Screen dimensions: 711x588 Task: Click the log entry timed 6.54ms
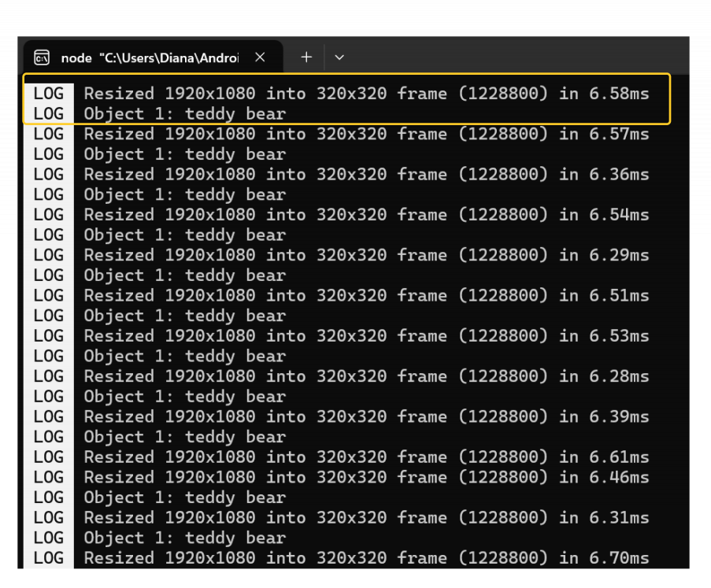366,215
